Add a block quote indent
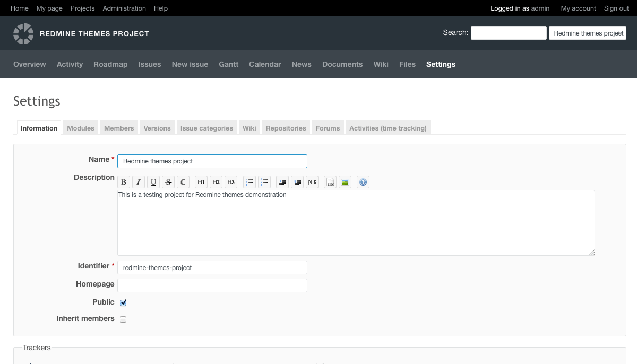The width and height of the screenshot is (637, 364). (x=282, y=182)
